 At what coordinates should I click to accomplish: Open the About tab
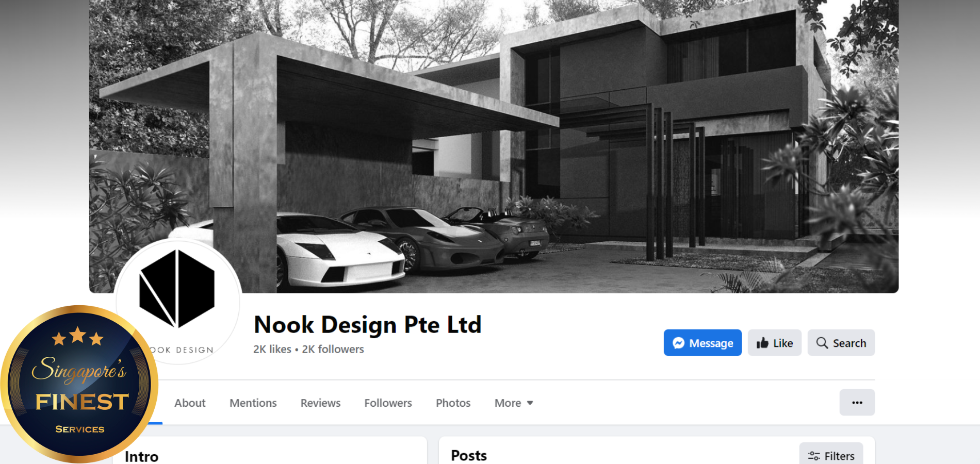(x=190, y=403)
